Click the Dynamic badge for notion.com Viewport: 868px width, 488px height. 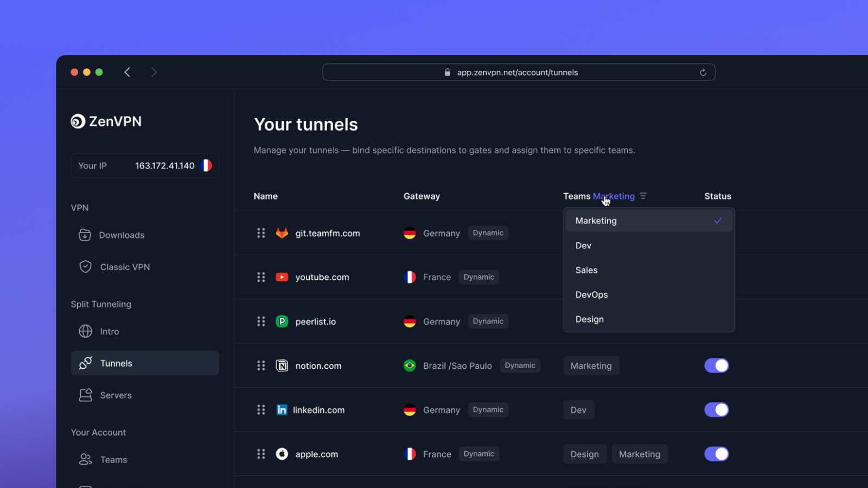click(520, 365)
